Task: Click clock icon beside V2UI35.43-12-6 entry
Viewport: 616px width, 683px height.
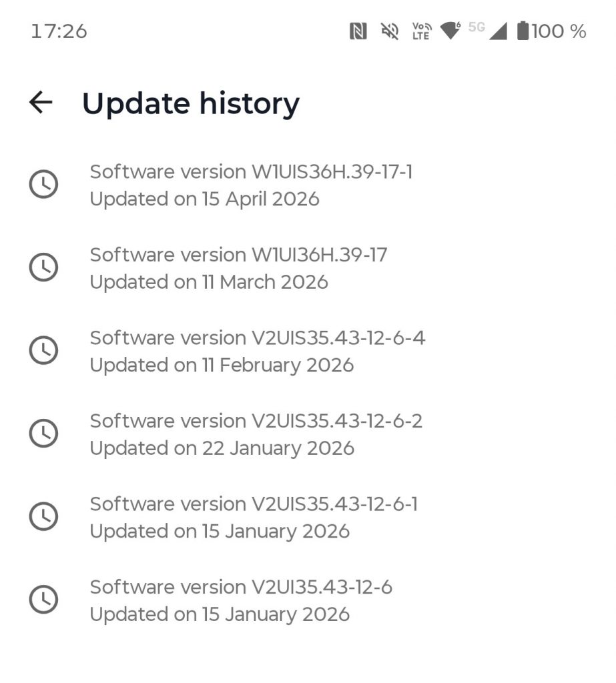Action: pyautogui.click(x=44, y=600)
